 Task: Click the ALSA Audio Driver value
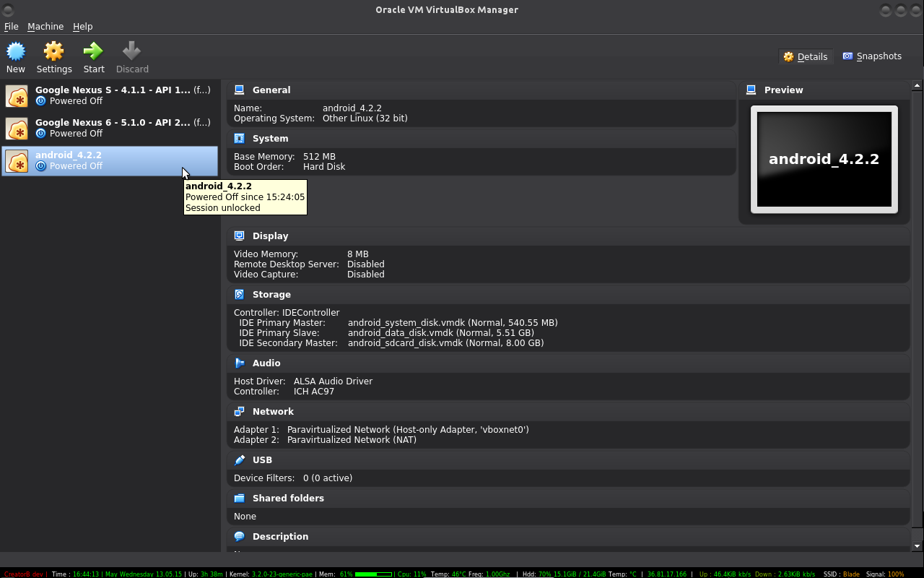pyautogui.click(x=333, y=381)
